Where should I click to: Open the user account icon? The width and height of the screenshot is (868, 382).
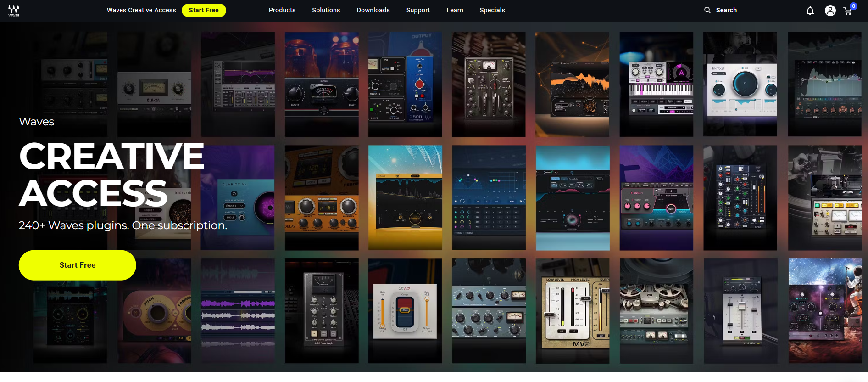pos(830,11)
